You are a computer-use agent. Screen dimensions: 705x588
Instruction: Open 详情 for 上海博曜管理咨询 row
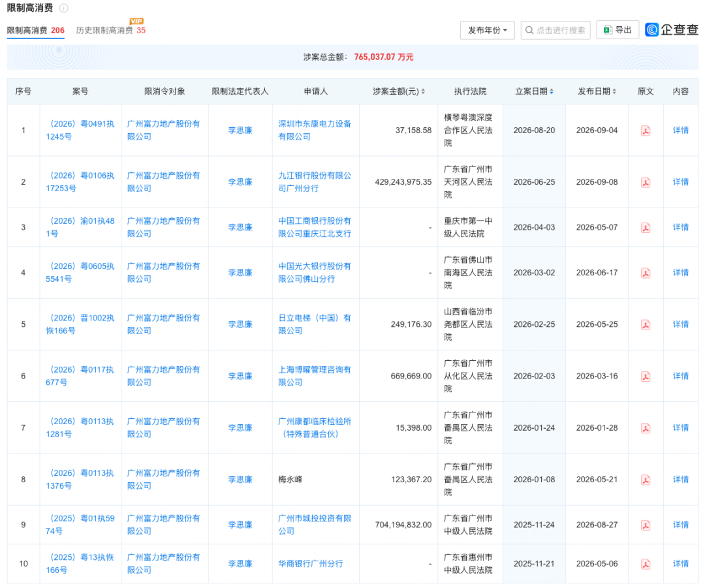pos(680,377)
